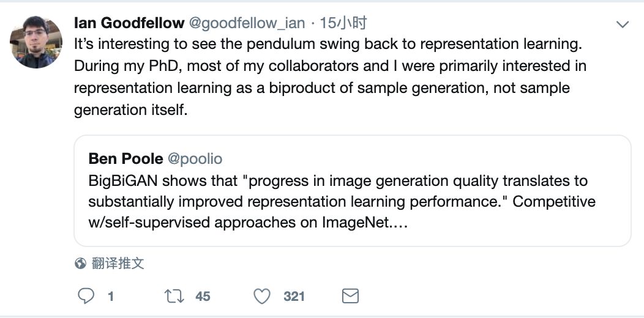This screenshot has height=318, width=644.
Task: Click the truncated "ImageNet...." text
Action: 364,223
